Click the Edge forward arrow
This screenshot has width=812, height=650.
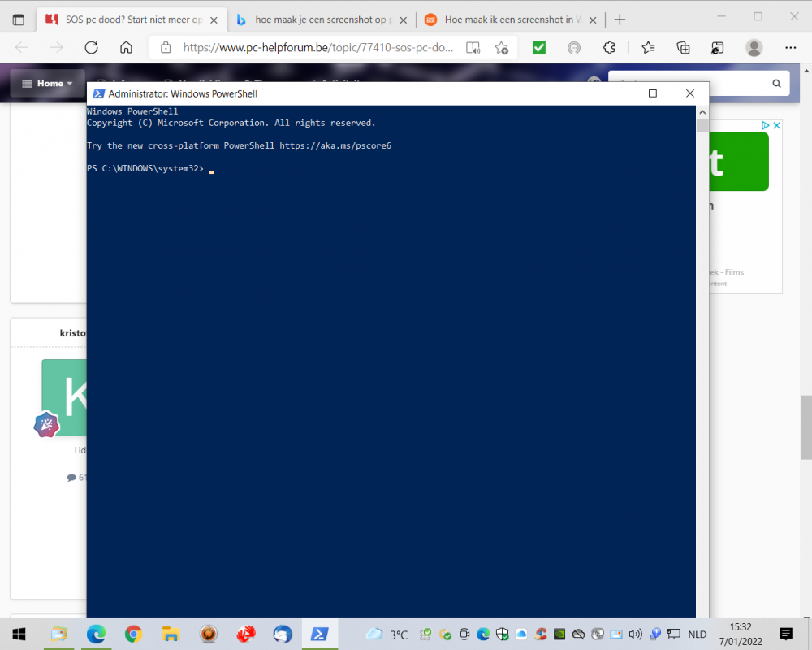click(x=57, y=48)
